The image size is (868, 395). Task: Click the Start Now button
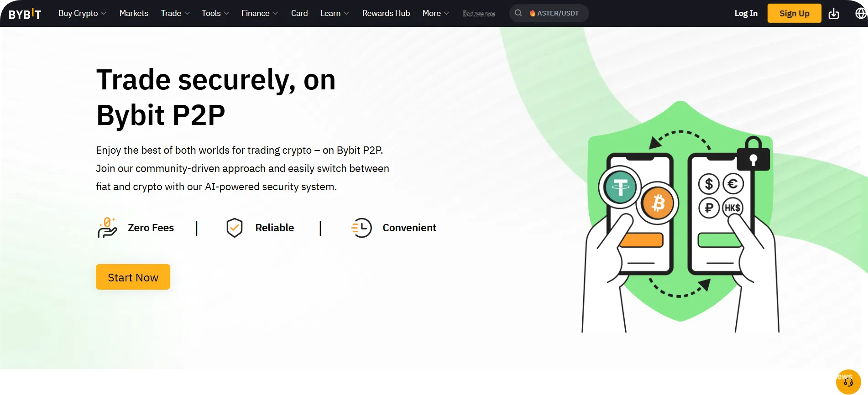(133, 277)
